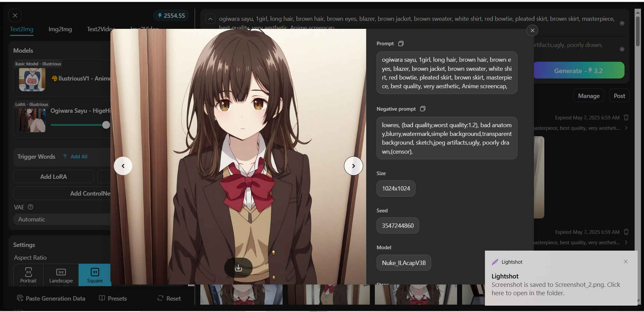644x312 pixels.
Task: Click the Post button
Action: pyautogui.click(x=619, y=96)
